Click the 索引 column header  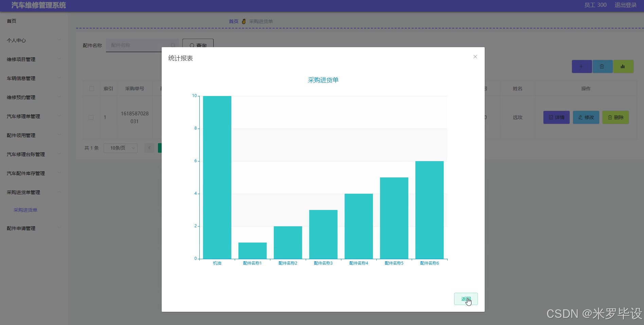click(x=108, y=89)
